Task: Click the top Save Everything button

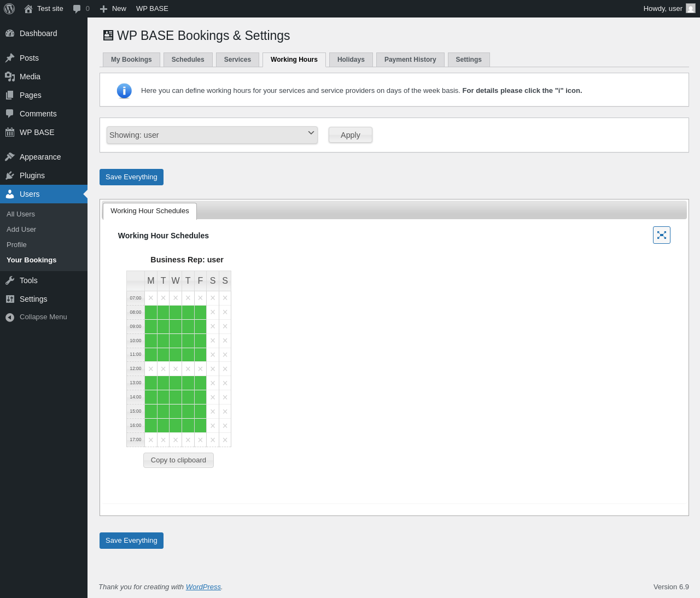Action: click(x=131, y=177)
